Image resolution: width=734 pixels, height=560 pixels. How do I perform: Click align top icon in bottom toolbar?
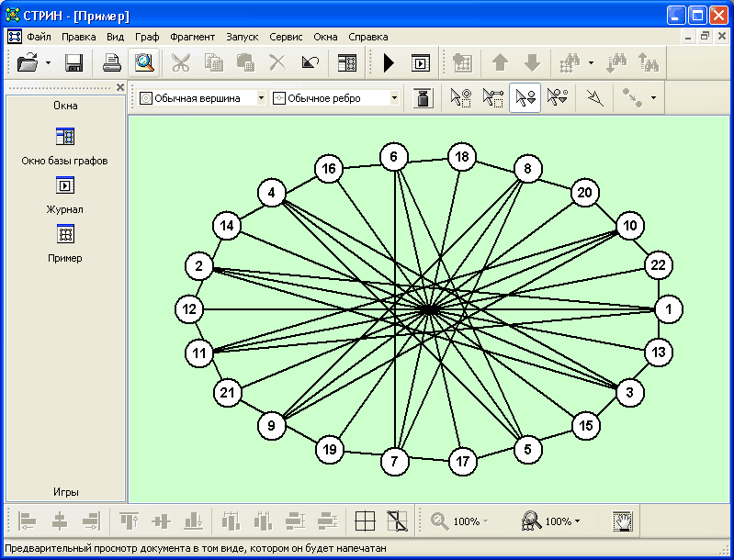(130, 521)
